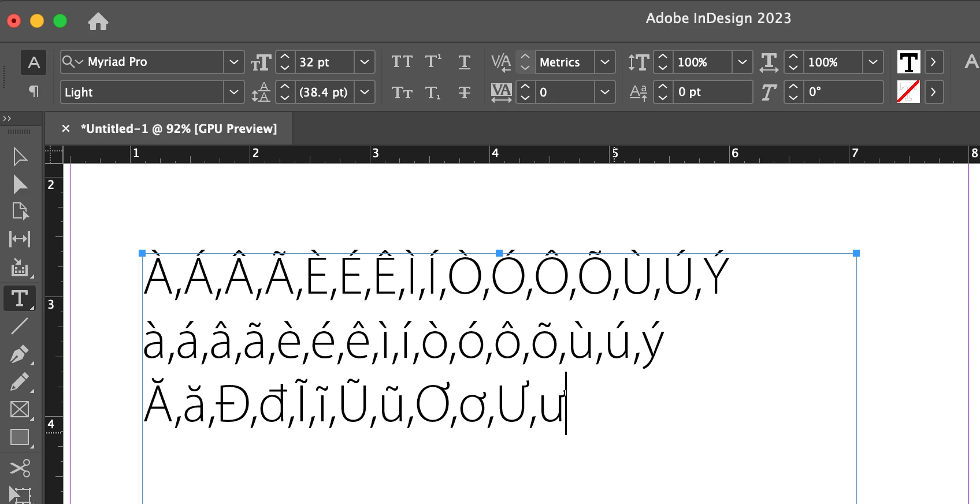
Task: Toggle Subscript formatting
Action: pos(433,92)
